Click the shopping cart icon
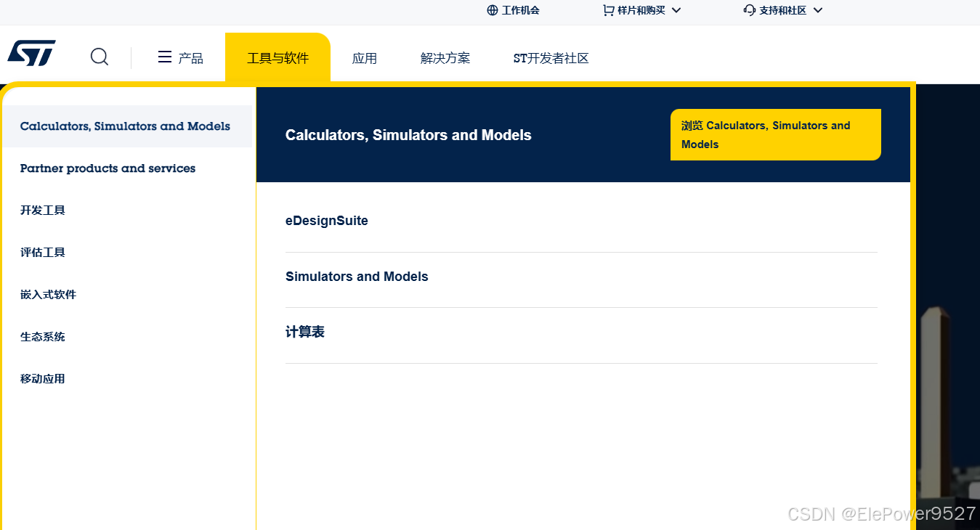980x530 pixels. [608, 10]
